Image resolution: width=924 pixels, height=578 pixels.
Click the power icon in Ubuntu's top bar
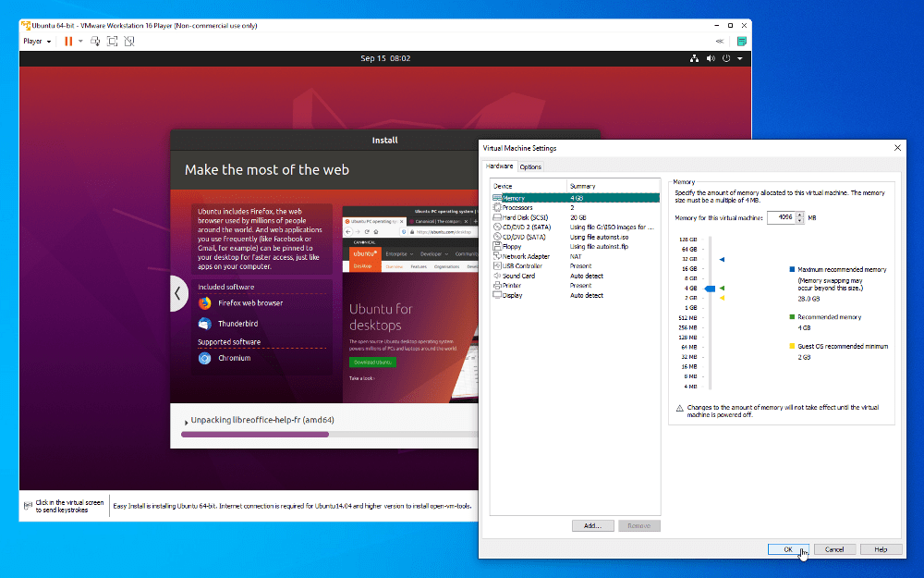click(725, 57)
